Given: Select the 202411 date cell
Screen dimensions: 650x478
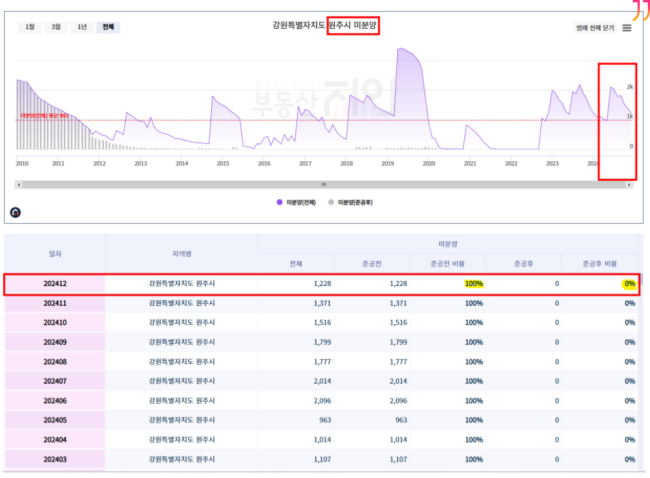Looking at the screenshot, I should 55,303.
